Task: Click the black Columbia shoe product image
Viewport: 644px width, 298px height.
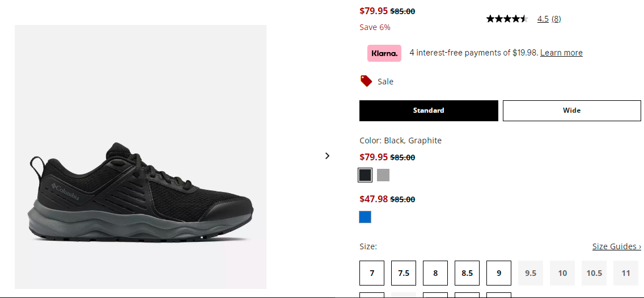Action: pos(141,157)
